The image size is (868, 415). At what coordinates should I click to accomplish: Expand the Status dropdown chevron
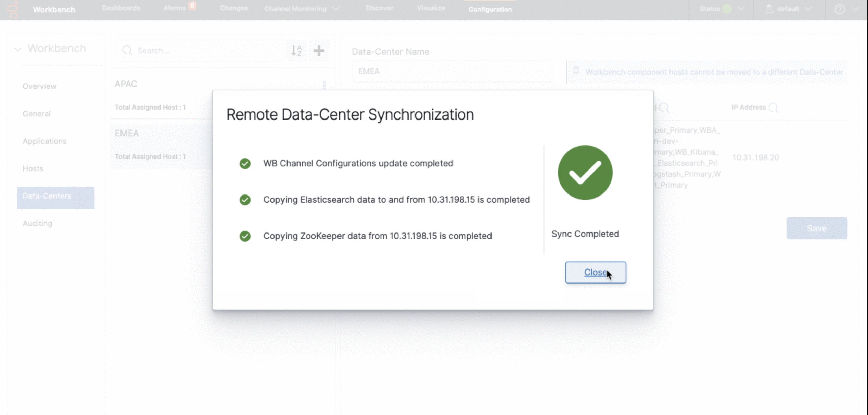741,9
